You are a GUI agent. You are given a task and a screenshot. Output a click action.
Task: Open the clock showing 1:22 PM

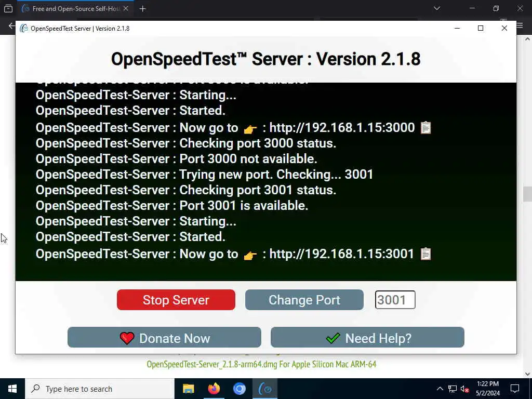click(x=487, y=389)
